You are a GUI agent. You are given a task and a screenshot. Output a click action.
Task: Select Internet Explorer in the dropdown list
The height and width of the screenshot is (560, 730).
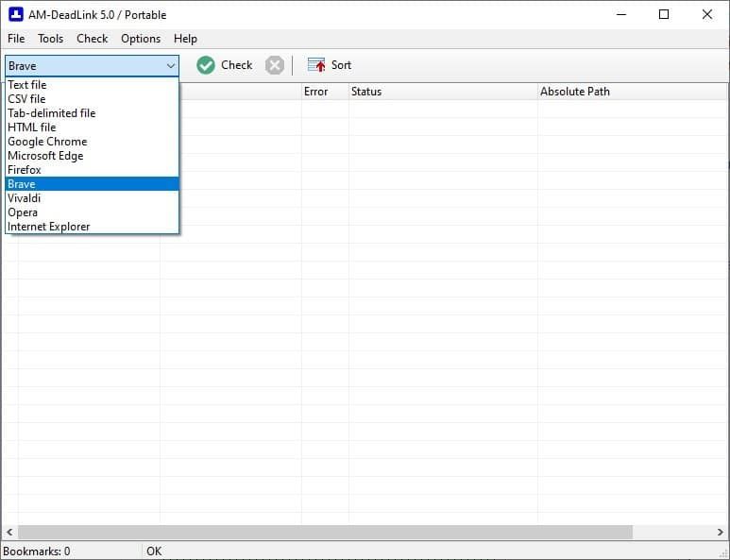click(92, 227)
